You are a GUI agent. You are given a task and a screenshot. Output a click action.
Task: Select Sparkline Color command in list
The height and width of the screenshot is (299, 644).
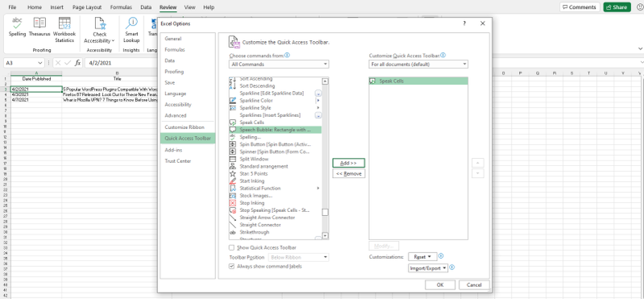click(275, 100)
